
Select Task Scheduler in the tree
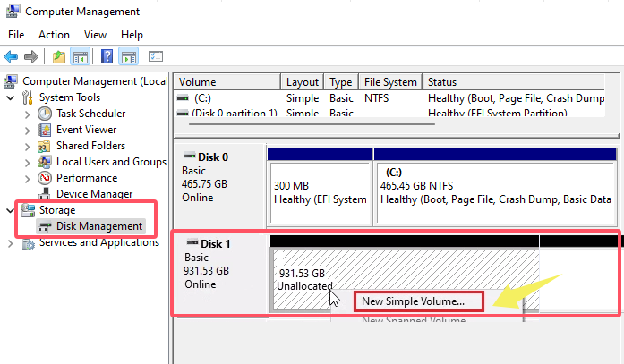(x=90, y=114)
